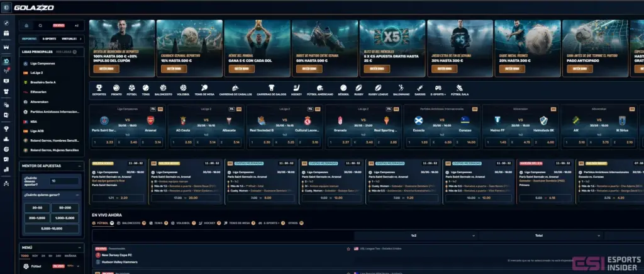Select the 5,000-10,000 winnings option

click(52, 229)
